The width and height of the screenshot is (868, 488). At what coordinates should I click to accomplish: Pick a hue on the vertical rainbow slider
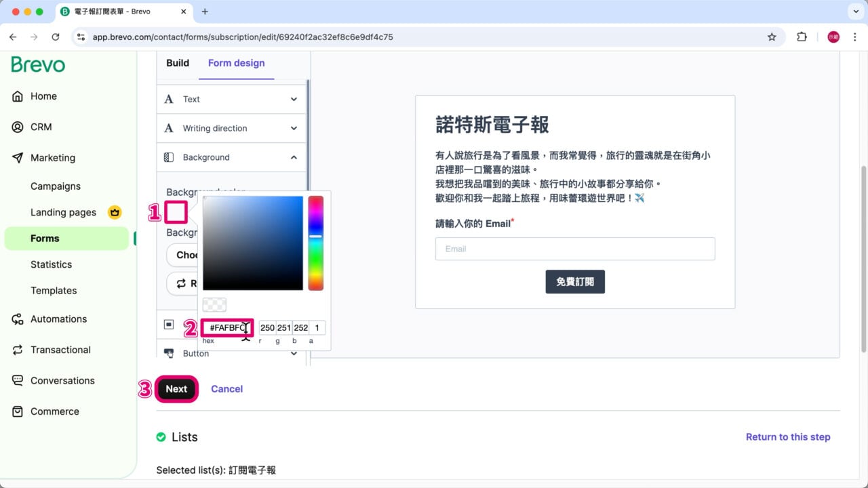[315, 244]
